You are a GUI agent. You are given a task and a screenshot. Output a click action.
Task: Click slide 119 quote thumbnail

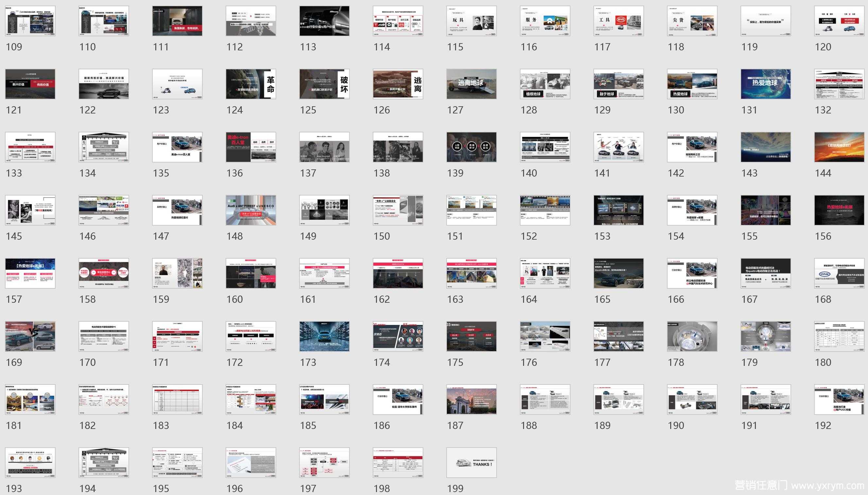point(766,21)
